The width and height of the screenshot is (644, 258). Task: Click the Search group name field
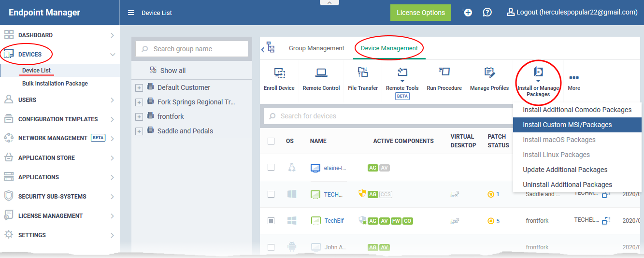pyautogui.click(x=192, y=49)
